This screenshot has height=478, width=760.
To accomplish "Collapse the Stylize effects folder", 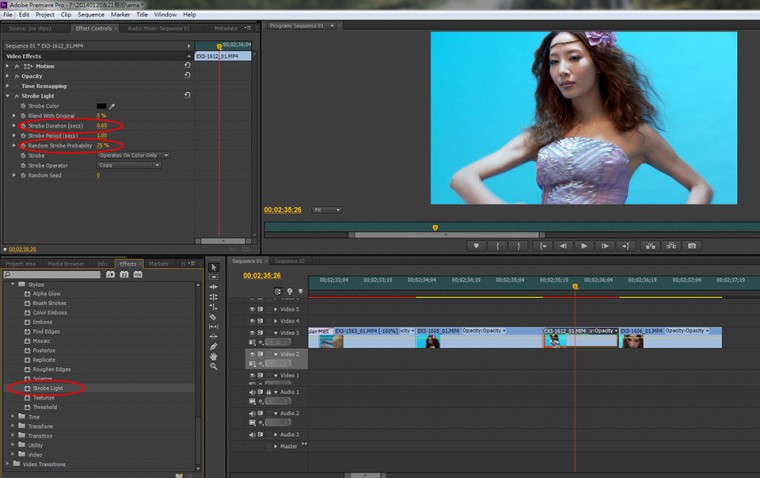I will tap(14, 284).
